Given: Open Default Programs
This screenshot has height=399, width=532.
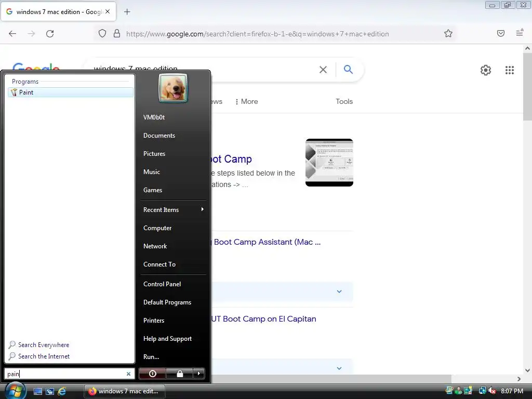Looking at the screenshot, I should (167, 302).
